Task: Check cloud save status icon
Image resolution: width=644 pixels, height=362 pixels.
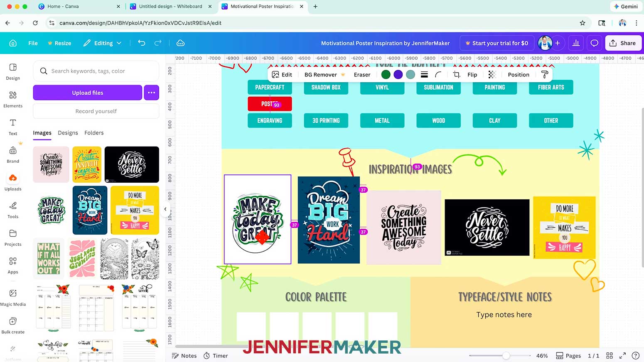Action: pyautogui.click(x=180, y=43)
